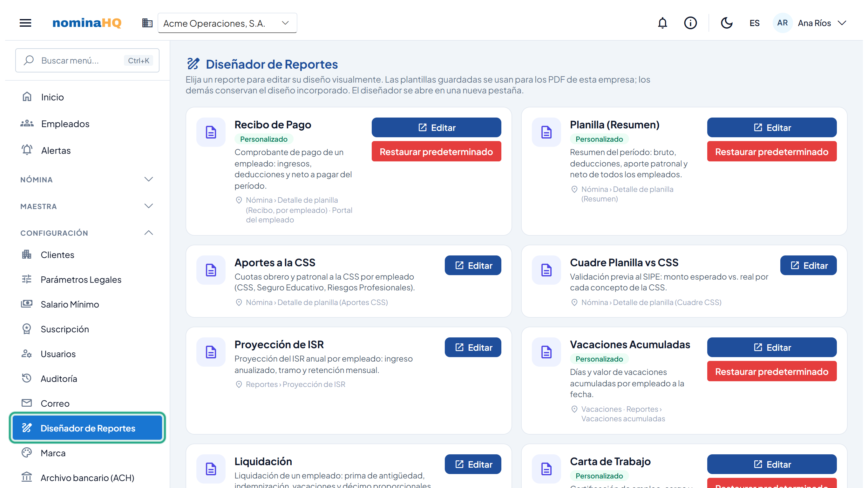868x488 pixels.
Task: Edit the Cuadre Planilla vs CSS report
Action: tap(808, 265)
